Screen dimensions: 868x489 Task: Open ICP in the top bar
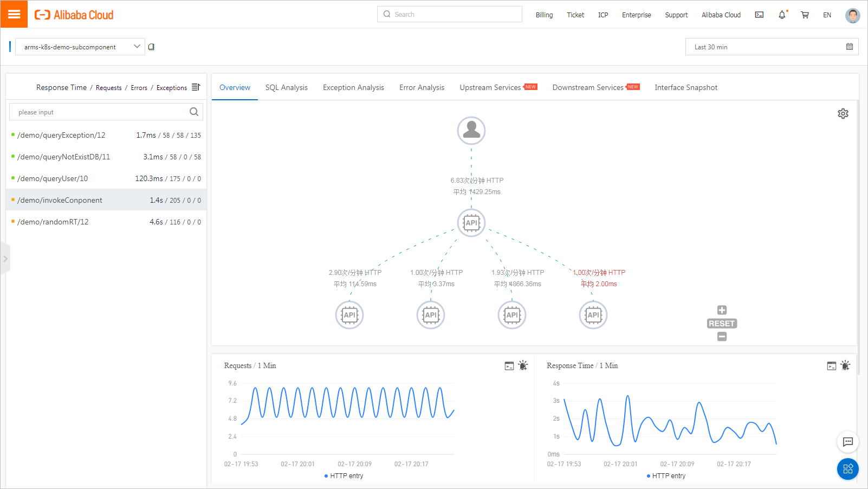603,15
